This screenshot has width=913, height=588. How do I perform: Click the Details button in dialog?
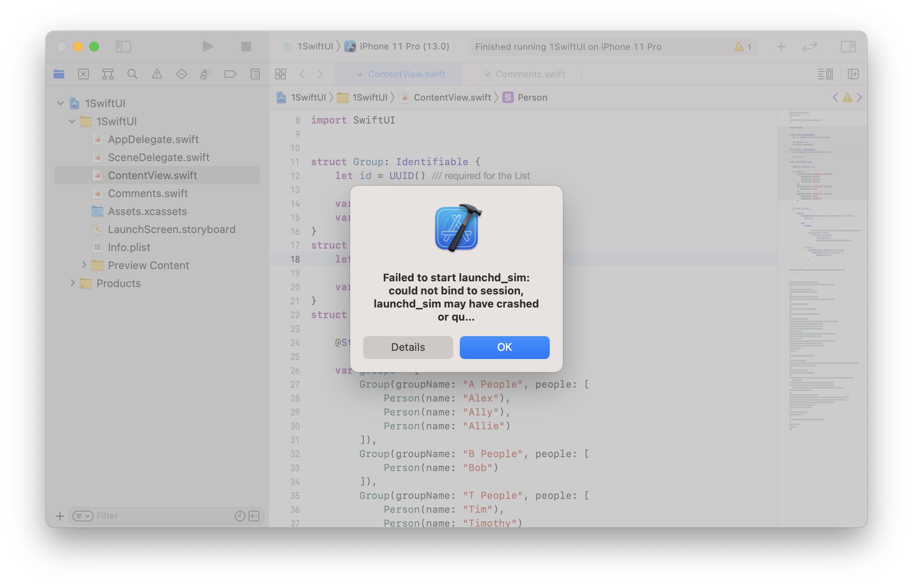[408, 347]
